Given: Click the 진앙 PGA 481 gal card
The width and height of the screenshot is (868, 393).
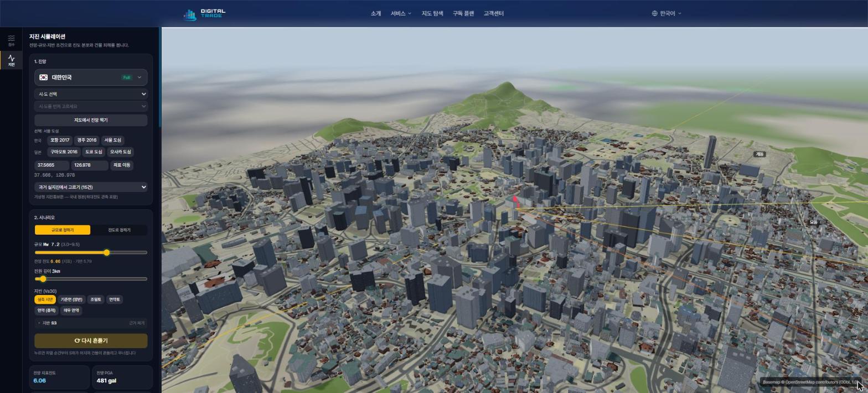Looking at the screenshot, I should (122, 377).
